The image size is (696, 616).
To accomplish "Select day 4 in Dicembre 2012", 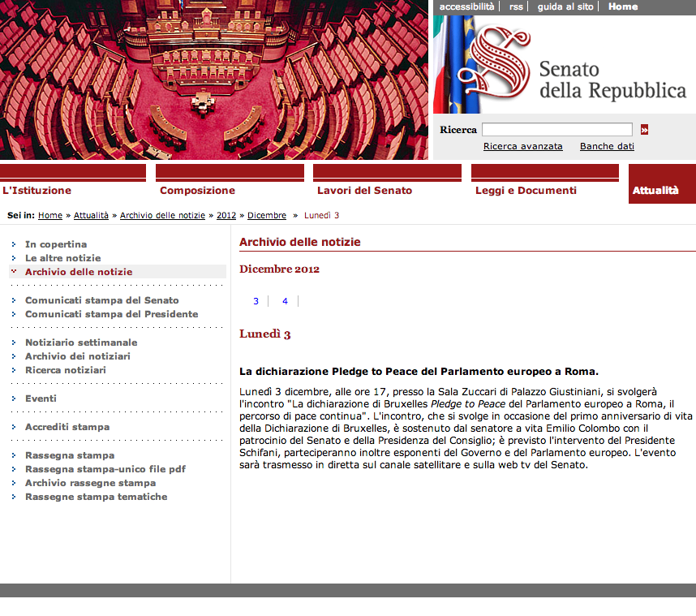I will 285,301.
